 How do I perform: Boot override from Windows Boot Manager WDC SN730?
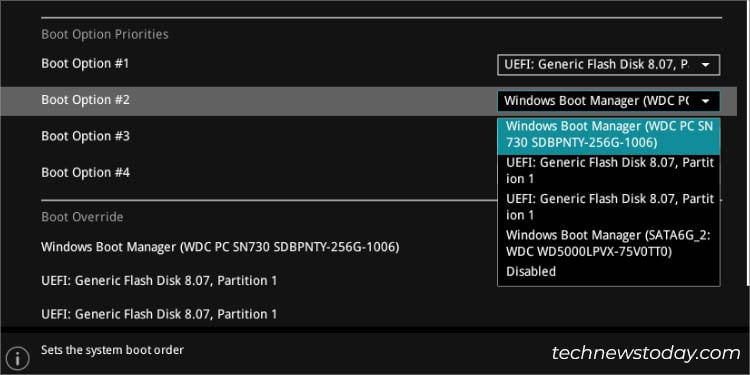click(x=220, y=247)
